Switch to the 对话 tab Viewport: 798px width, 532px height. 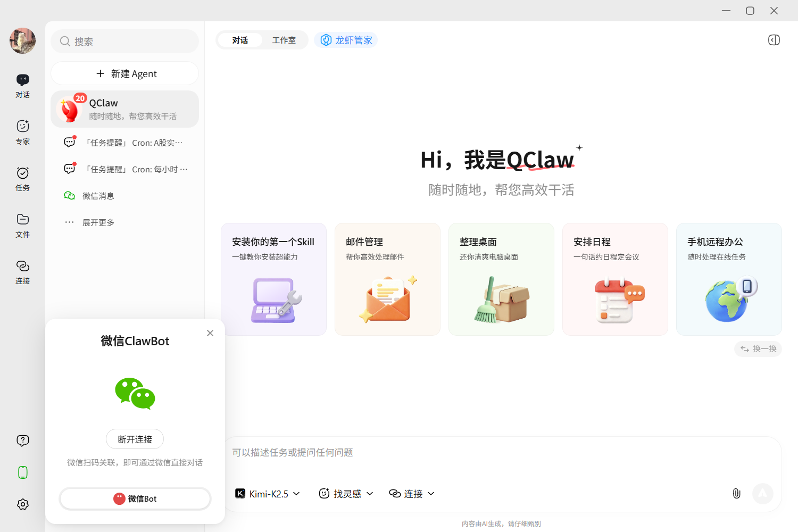[240, 40]
